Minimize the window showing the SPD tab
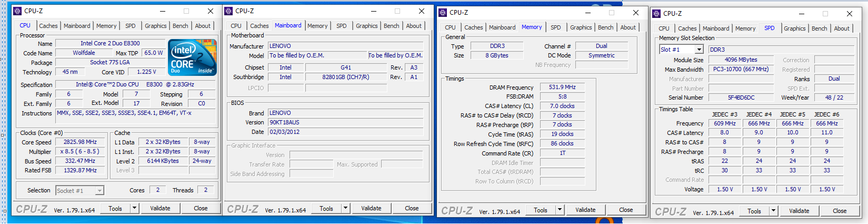This screenshot has height=224, width=868. tap(801, 14)
